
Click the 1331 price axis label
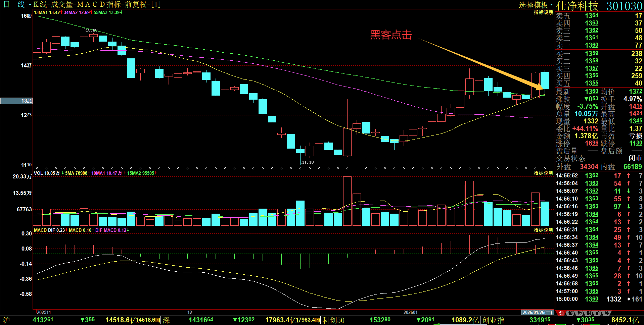16,101
